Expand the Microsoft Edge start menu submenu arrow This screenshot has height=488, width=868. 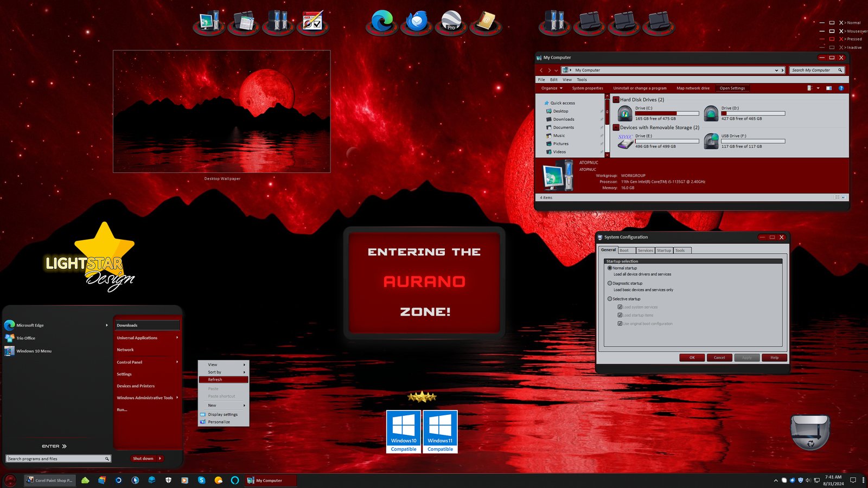click(106, 325)
